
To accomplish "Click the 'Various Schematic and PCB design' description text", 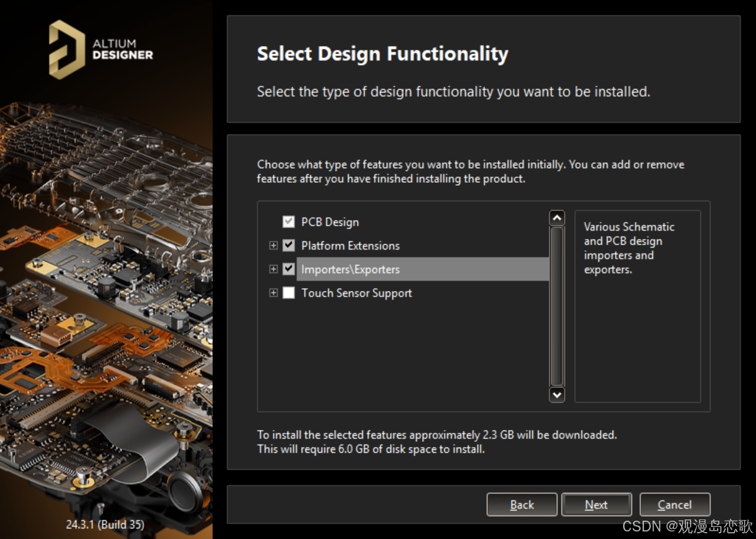I will pos(629,248).
